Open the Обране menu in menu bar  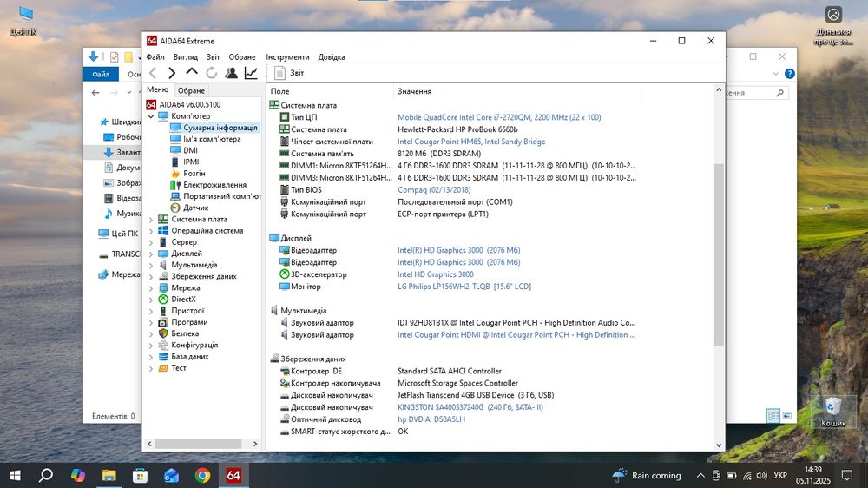click(242, 57)
